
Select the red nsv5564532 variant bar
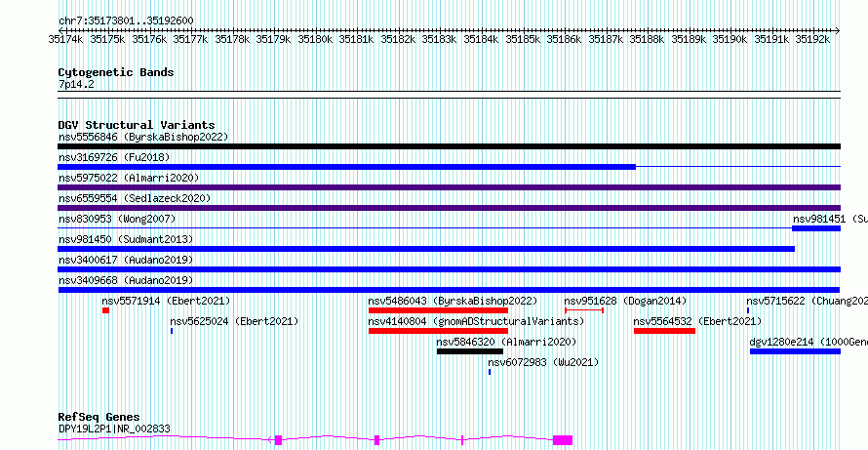[664, 331]
